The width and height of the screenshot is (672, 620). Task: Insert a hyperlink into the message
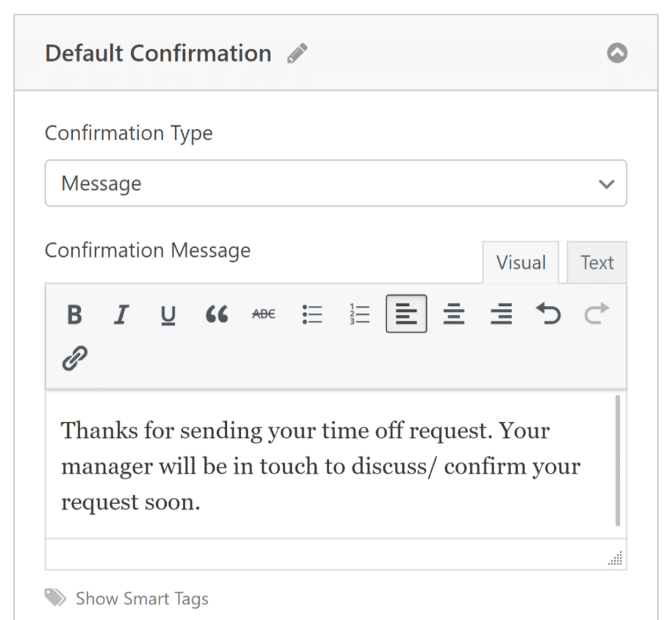pos(74,357)
